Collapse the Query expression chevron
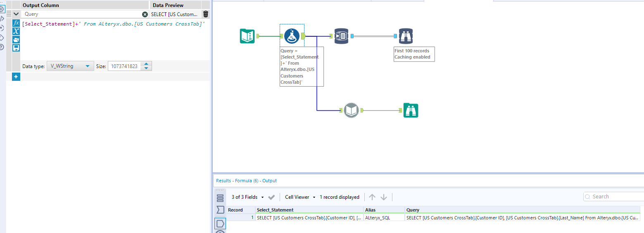644x233 pixels. point(16,14)
